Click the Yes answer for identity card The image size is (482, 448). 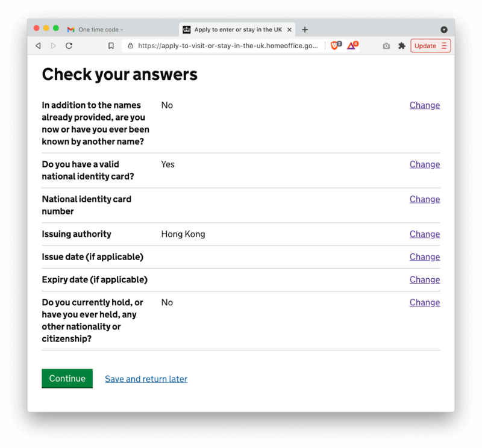pyautogui.click(x=168, y=164)
